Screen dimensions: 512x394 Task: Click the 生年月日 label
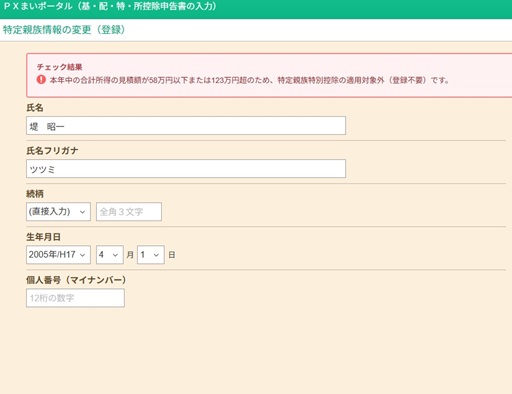pos(43,237)
